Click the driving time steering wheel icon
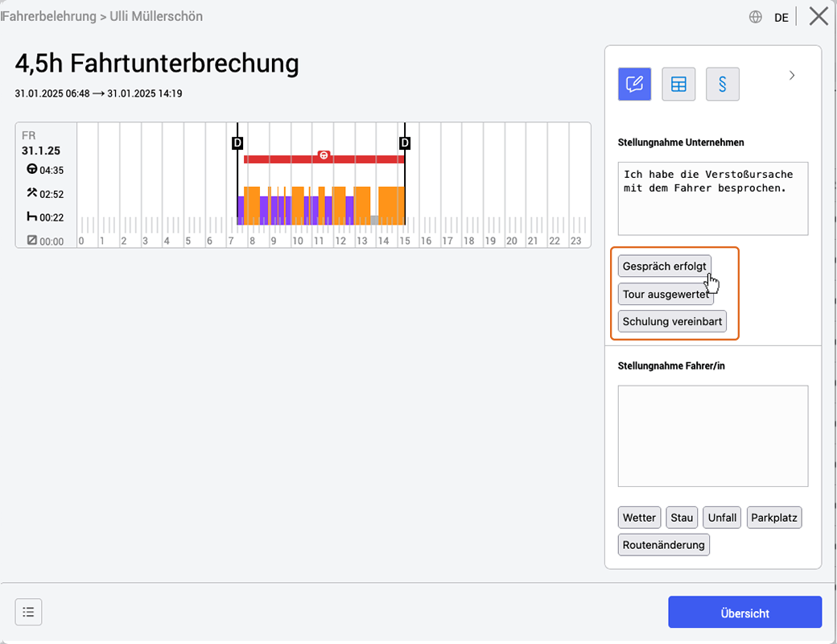 32,169
